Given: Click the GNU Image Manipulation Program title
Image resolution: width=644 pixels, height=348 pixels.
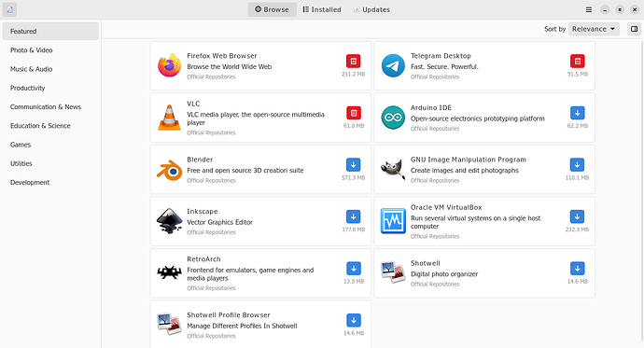Looking at the screenshot, I should [469, 160].
